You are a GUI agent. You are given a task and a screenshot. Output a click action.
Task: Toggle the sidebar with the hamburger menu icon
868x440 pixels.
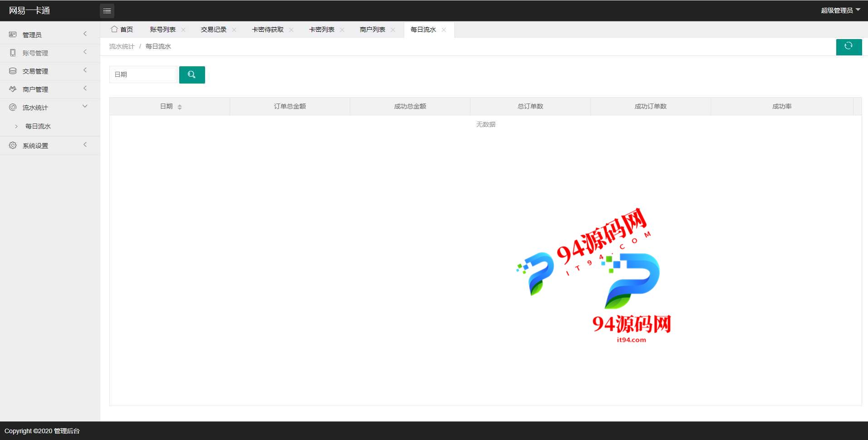click(107, 11)
